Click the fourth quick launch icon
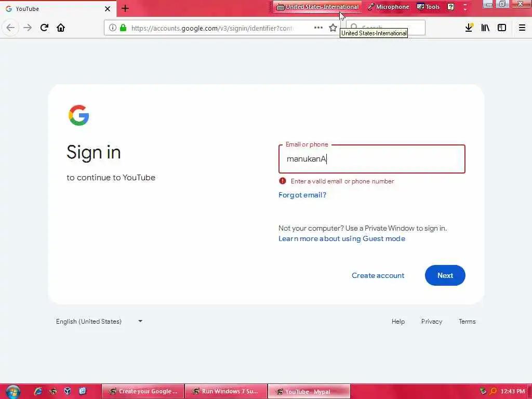This screenshot has width=532, height=399. (83, 391)
